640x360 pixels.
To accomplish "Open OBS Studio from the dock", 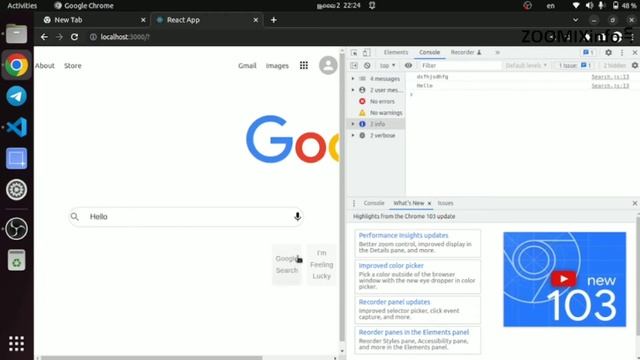I will [16, 229].
